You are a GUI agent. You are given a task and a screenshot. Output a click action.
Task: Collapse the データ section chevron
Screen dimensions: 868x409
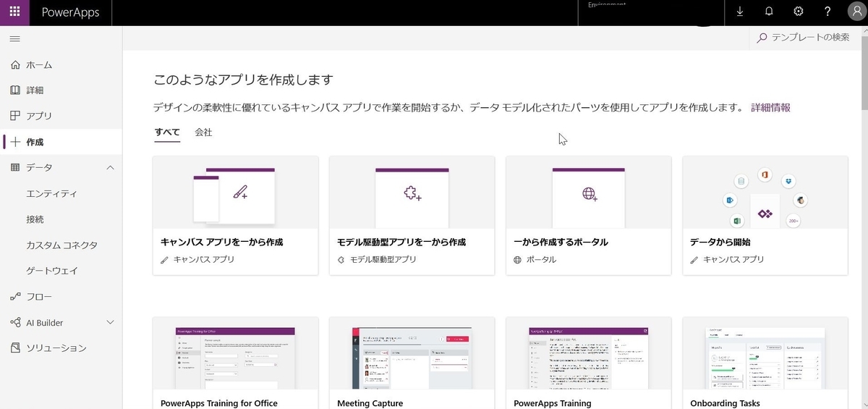tap(111, 168)
